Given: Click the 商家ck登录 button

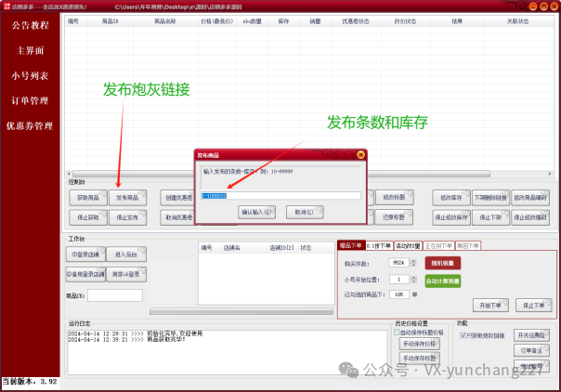Looking at the screenshot, I should (x=126, y=274).
